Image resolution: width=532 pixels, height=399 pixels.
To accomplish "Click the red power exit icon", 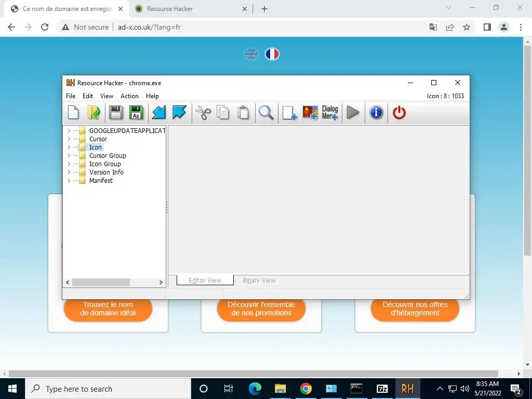I will [399, 113].
